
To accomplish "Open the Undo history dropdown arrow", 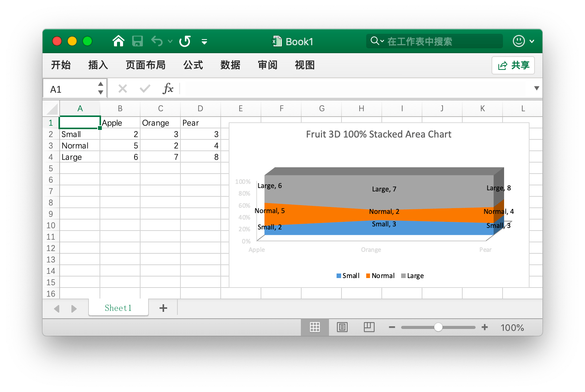I will 170,41.
